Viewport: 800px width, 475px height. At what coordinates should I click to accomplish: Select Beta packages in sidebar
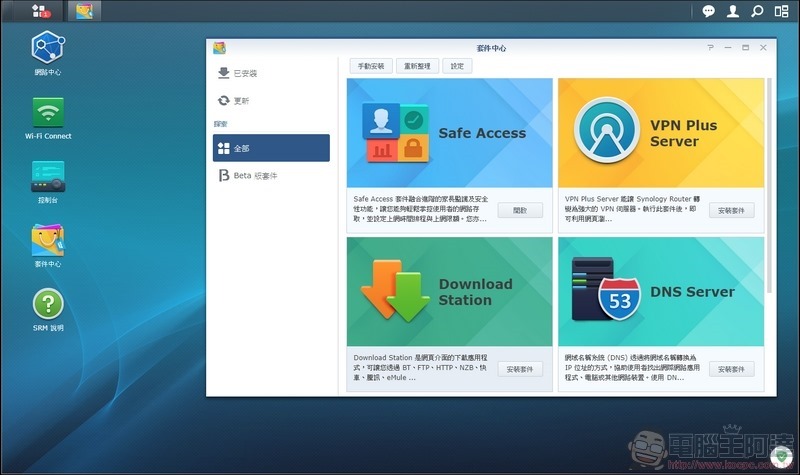tap(271, 176)
